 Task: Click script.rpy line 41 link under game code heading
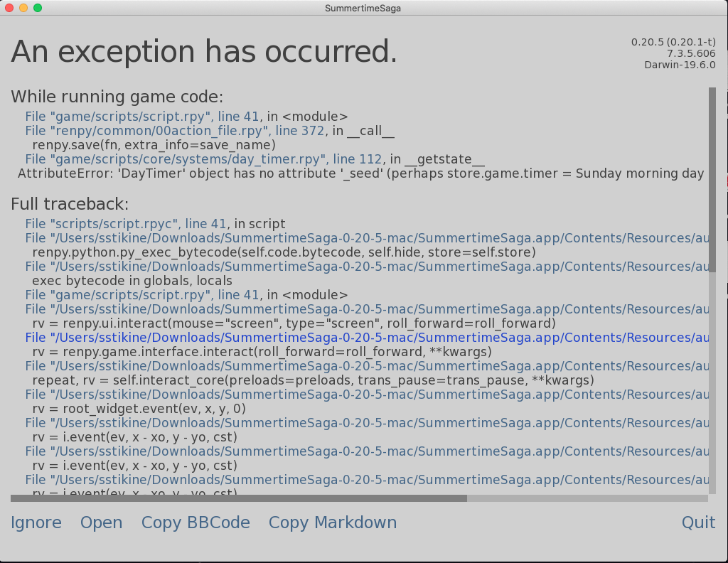142,117
